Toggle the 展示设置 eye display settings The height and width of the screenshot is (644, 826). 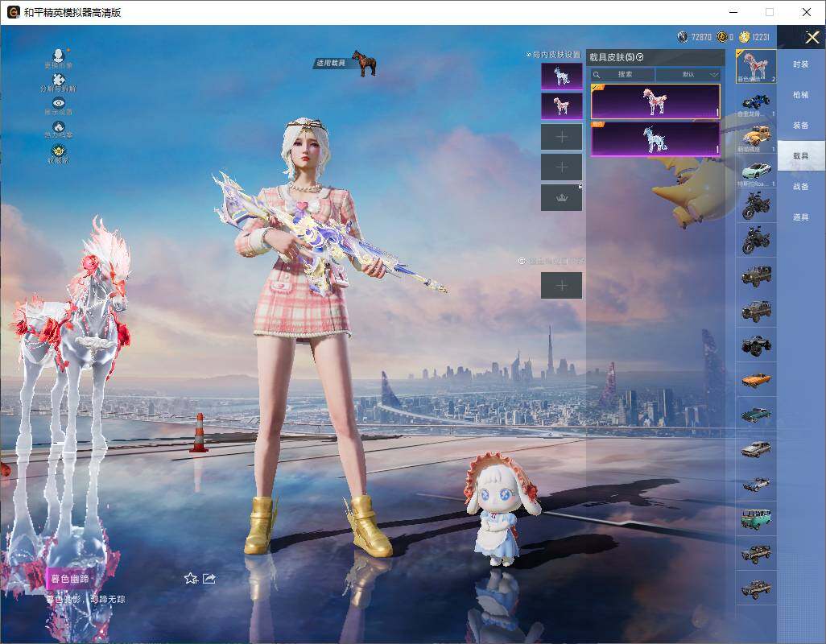(x=59, y=103)
